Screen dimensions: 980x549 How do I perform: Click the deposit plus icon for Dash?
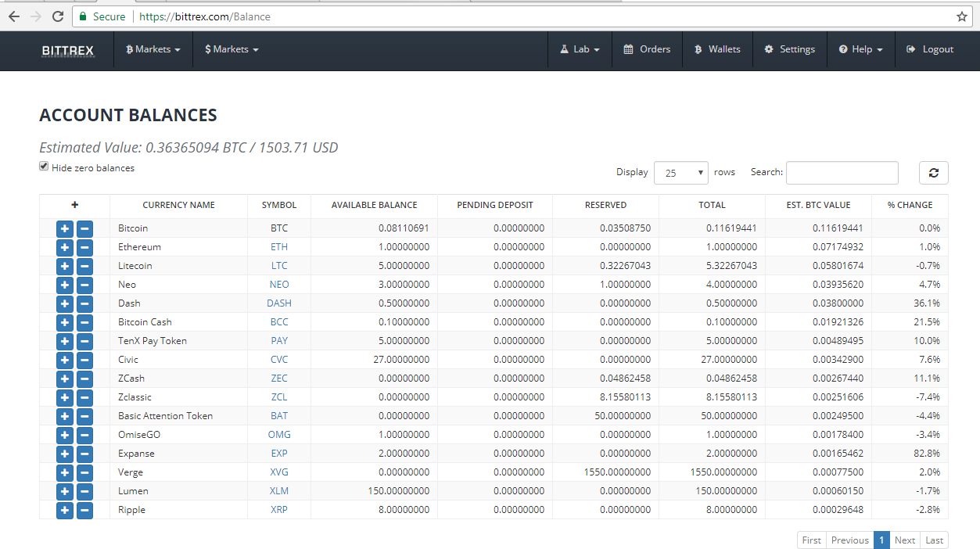pyautogui.click(x=65, y=303)
